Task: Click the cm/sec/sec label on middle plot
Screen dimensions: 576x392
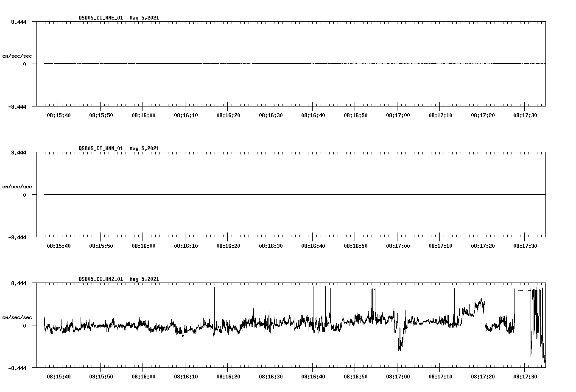Action: pyautogui.click(x=17, y=186)
